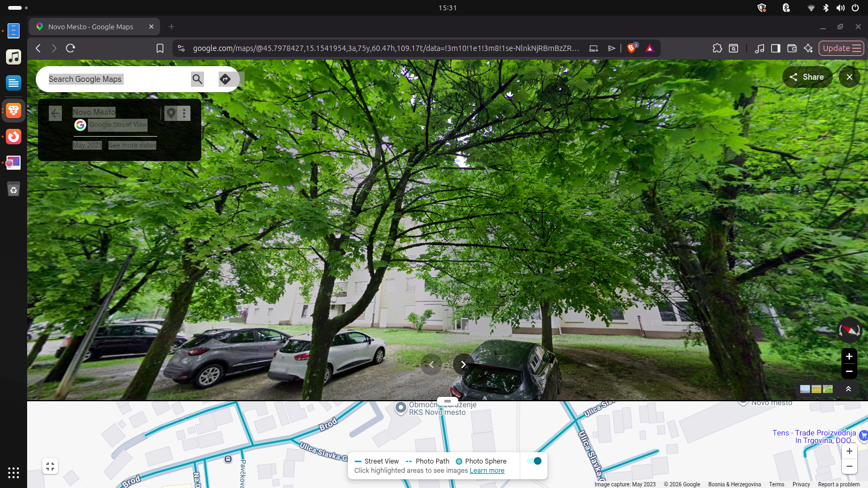This screenshot has height=488, width=868.
Task: Click the Območno združenje RKS marker
Action: 401,408
